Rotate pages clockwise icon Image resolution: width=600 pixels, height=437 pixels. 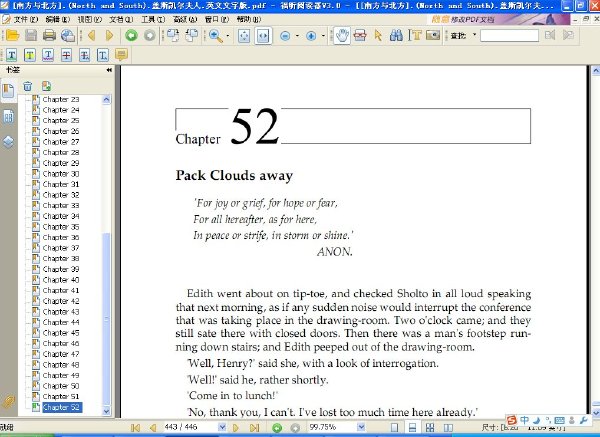[173, 36]
